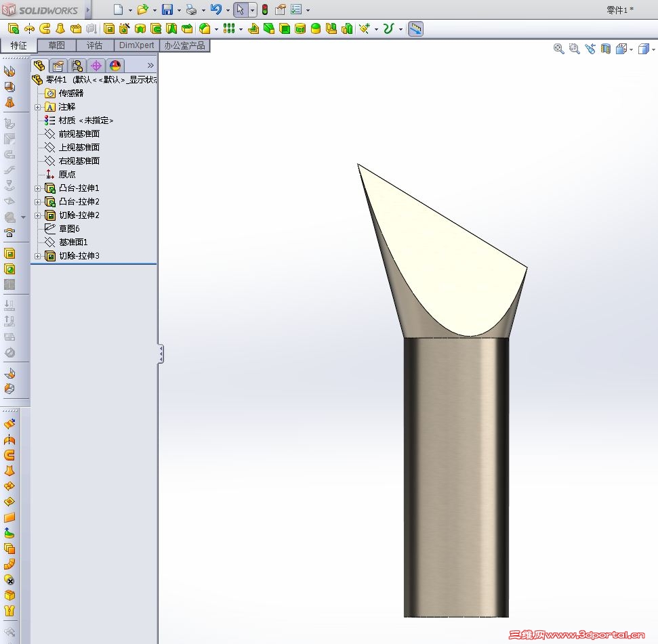Click the Print icon
This screenshot has height=644, width=658.
pyautogui.click(x=191, y=9)
